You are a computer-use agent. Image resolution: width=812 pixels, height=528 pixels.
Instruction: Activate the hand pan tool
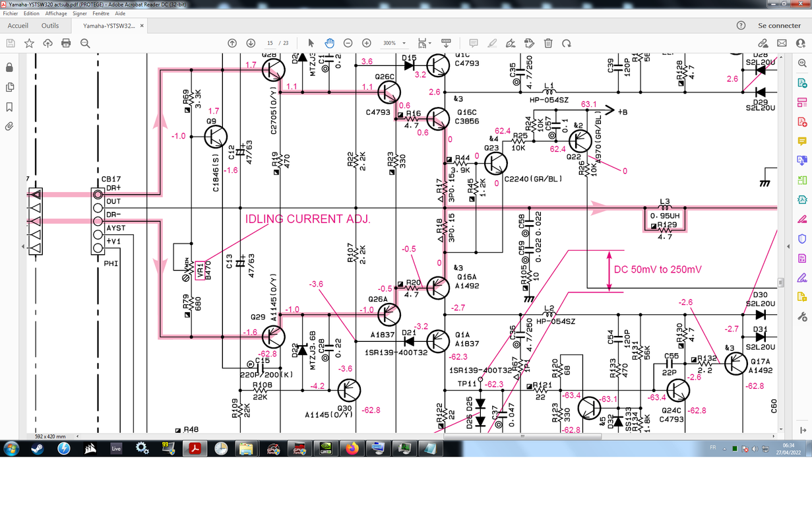point(329,43)
